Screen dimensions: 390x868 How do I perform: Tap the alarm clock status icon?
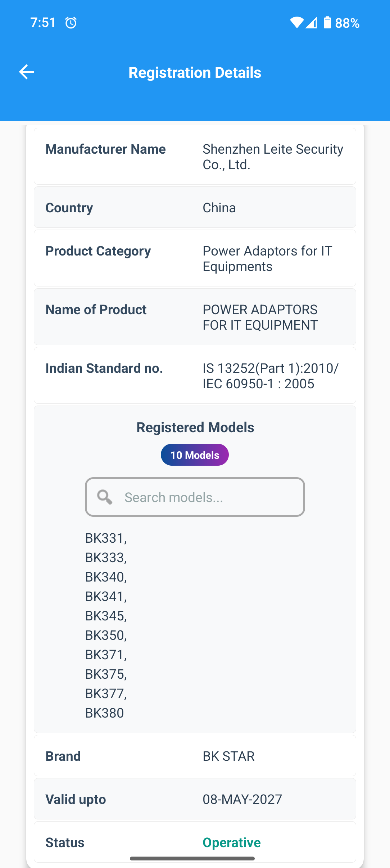click(x=71, y=23)
